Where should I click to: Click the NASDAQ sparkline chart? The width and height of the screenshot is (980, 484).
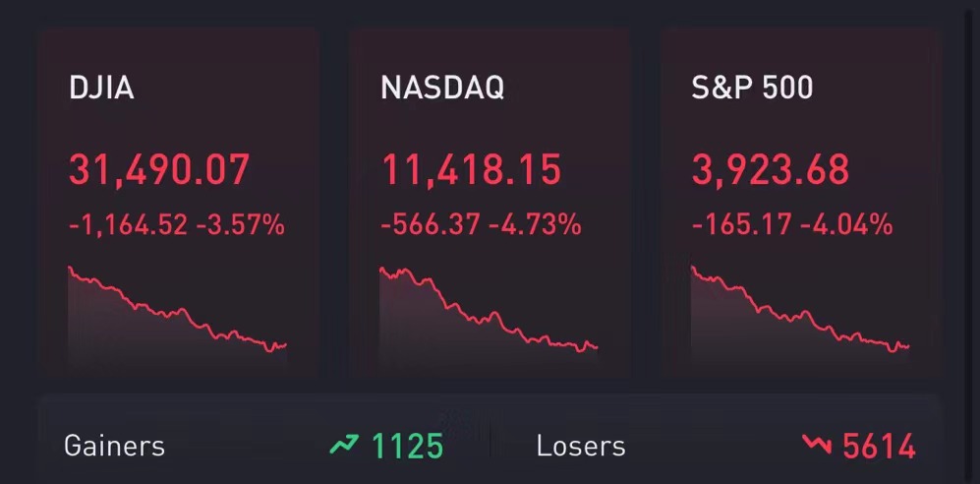489,316
